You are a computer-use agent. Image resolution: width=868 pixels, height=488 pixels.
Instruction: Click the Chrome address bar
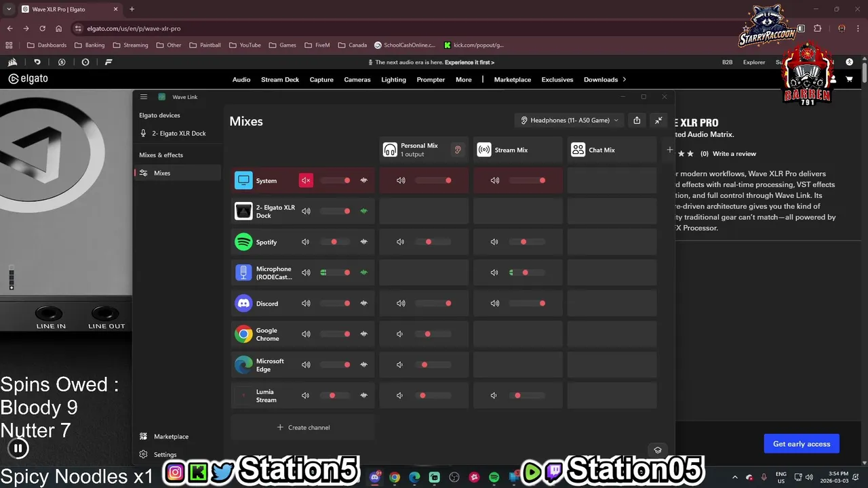pos(407,28)
